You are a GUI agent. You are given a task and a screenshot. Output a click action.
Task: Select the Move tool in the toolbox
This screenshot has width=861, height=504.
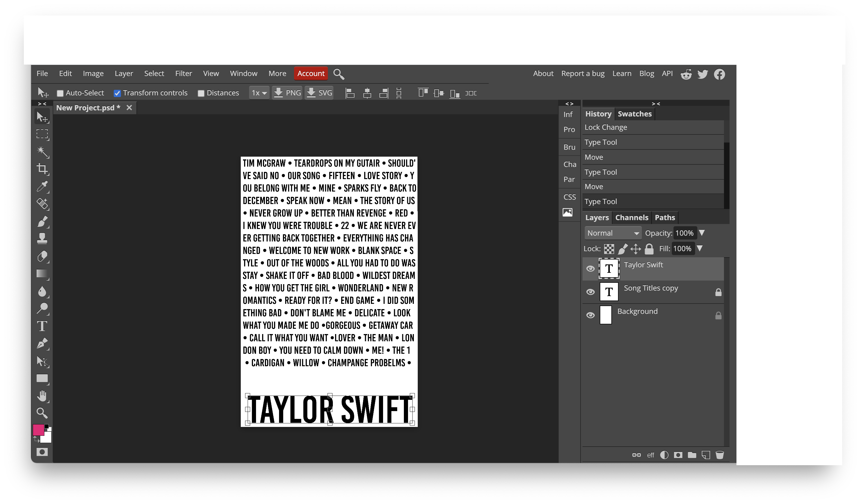[x=42, y=117]
